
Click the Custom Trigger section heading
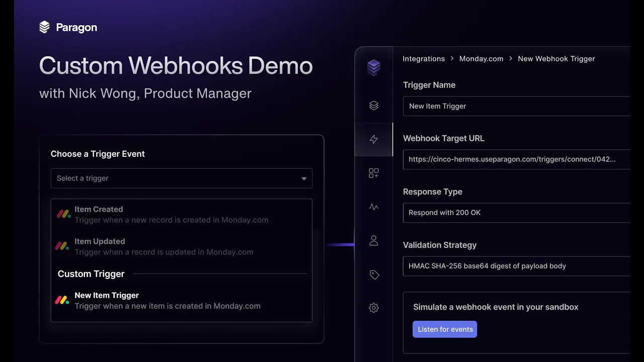[x=91, y=274]
